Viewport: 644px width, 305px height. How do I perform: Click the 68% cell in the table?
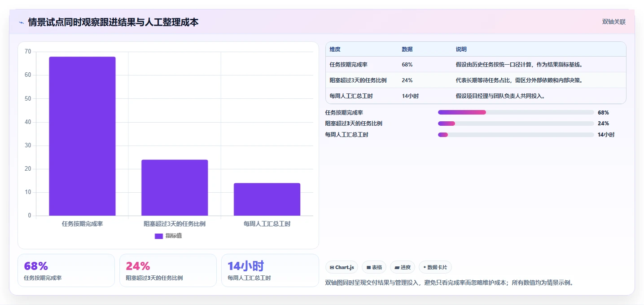tap(407, 65)
